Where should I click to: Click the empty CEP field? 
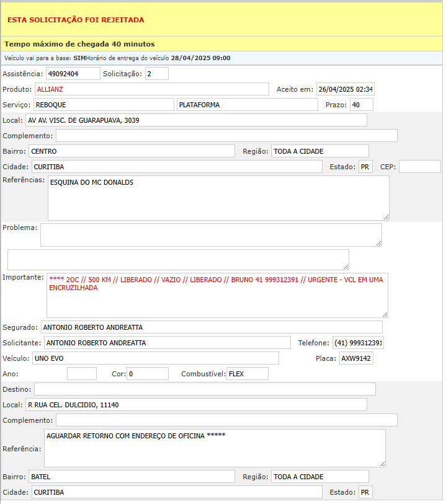click(420, 167)
